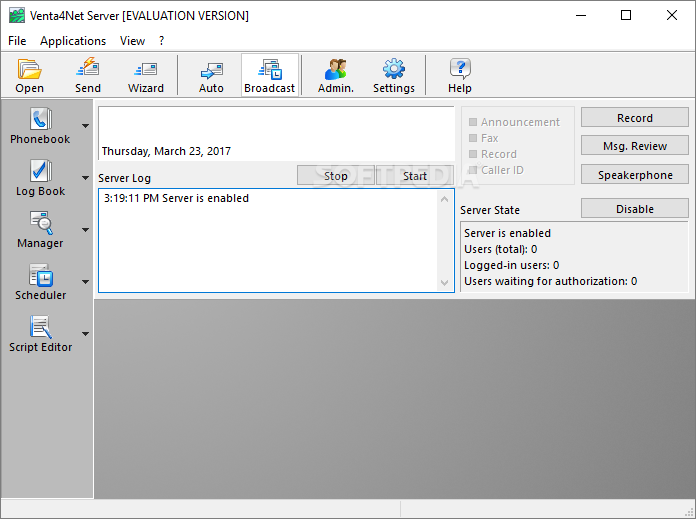The width and height of the screenshot is (696, 519).
Task: Toggle the Caller ID checkbox
Action: pos(473,170)
